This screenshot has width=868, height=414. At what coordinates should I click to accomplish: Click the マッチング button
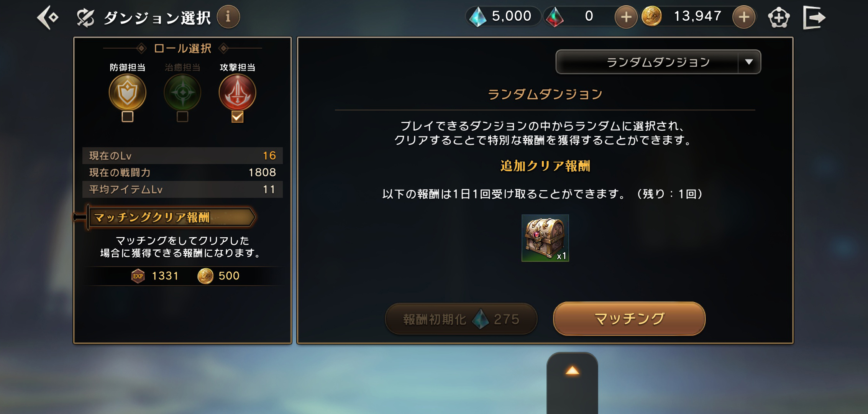[x=629, y=319]
